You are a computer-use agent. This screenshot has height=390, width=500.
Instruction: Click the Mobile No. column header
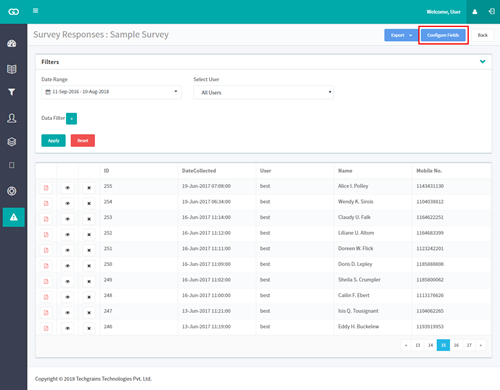click(429, 171)
